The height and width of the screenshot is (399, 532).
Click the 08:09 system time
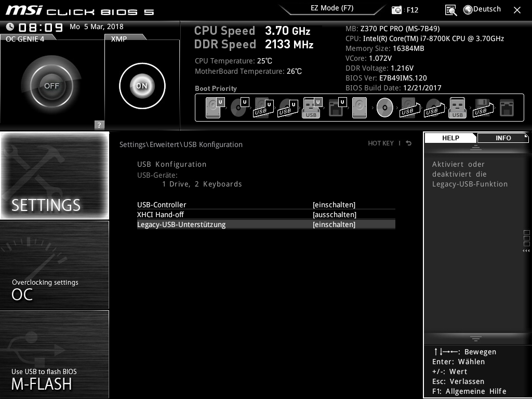pyautogui.click(x=41, y=28)
